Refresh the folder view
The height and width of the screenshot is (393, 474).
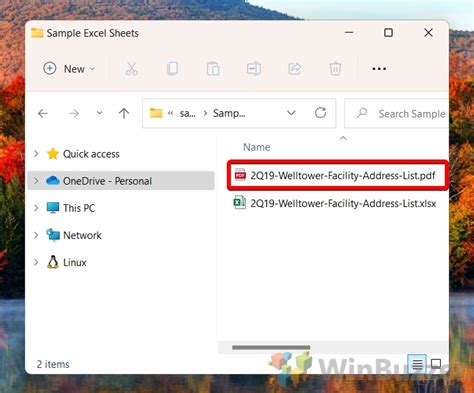320,113
